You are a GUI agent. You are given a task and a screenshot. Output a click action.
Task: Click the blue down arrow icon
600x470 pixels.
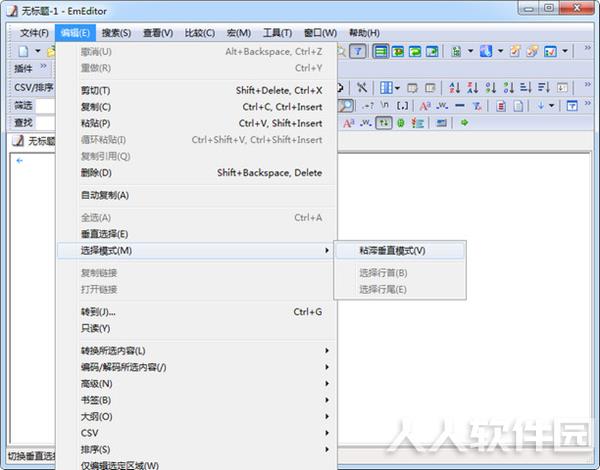[x=541, y=106]
